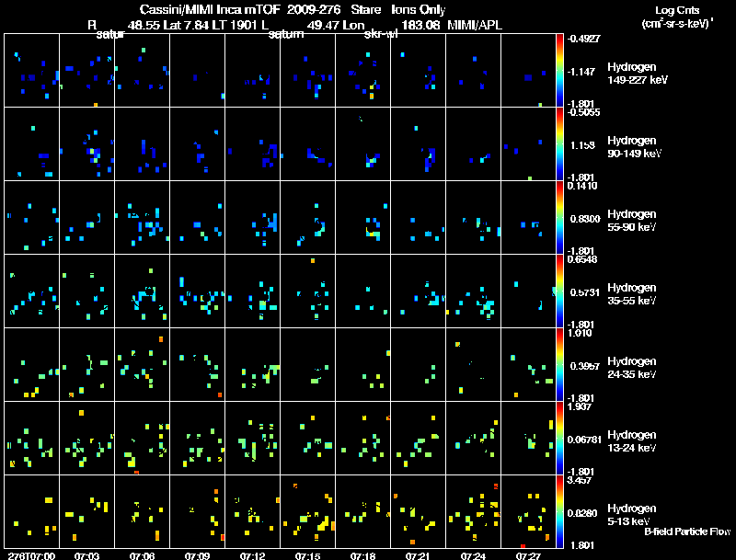736x560 pixels.
Task: Click the 1.937 colorbar value
Action: [x=580, y=406]
